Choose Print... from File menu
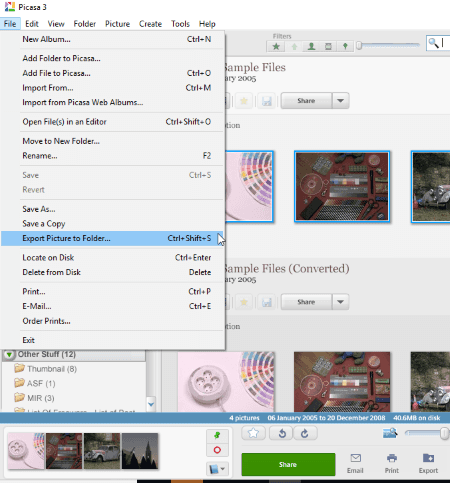 tap(112, 292)
